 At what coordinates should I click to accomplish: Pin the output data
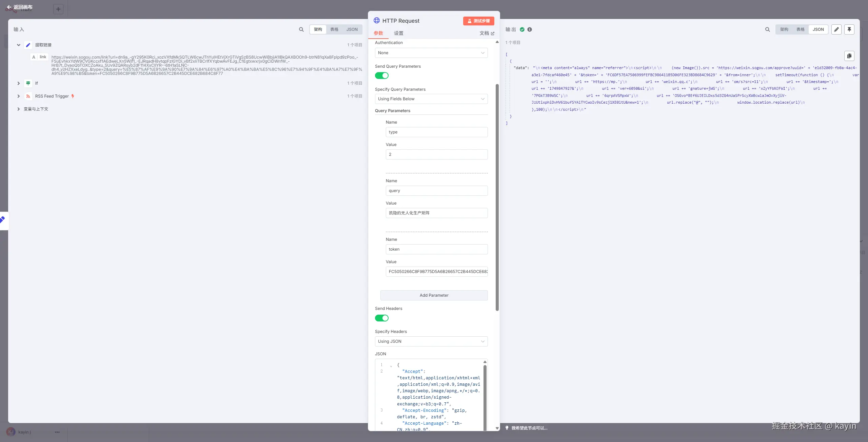[x=849, y=29]
